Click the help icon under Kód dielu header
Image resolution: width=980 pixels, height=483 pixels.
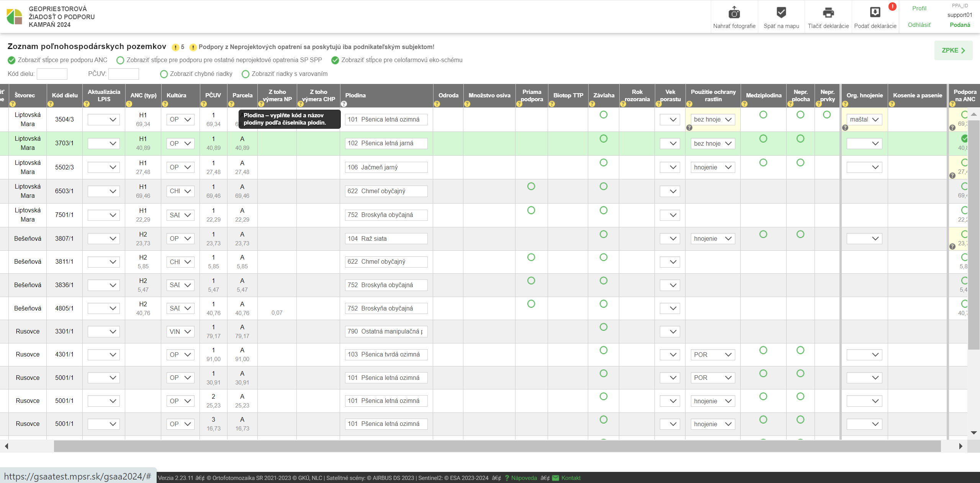[x=51, y=104]
